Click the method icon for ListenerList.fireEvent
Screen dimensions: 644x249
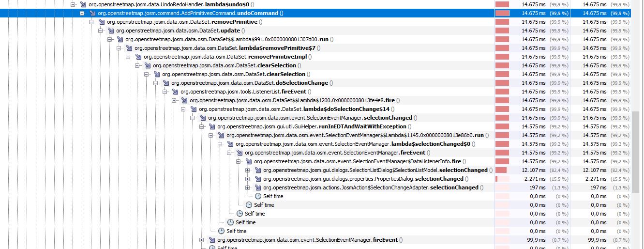[175, 92]
